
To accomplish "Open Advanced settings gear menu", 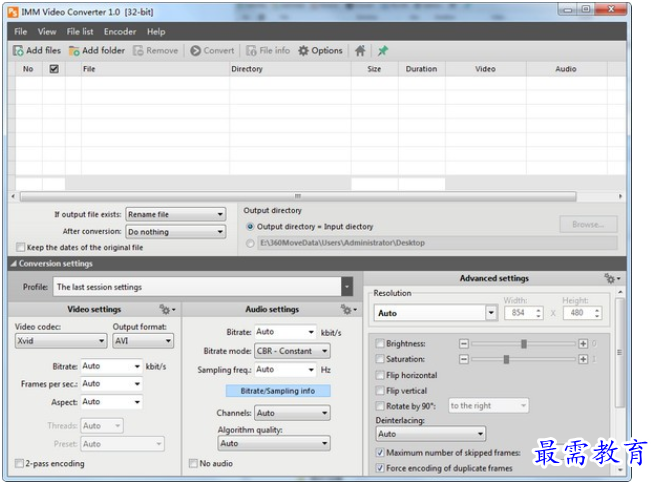I will (612, 278).
